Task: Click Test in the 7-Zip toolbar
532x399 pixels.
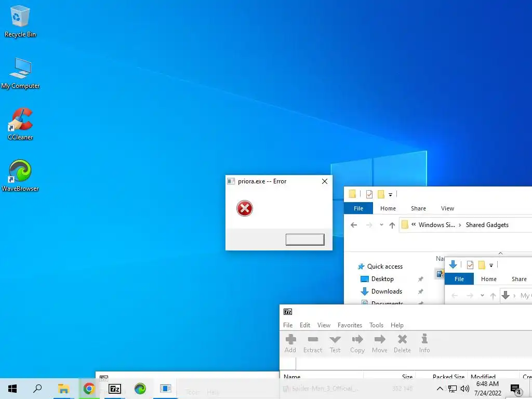Action: coord(335,343)
